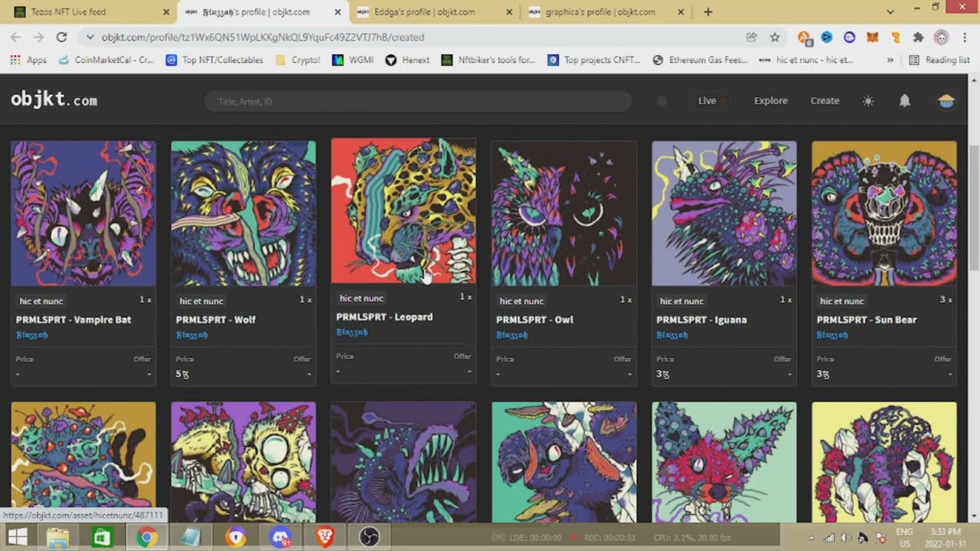Close the Tezos NFT Live feed tab
Image resolution: width=980 pixels, height=551 pixels.
tap(167, 12)
